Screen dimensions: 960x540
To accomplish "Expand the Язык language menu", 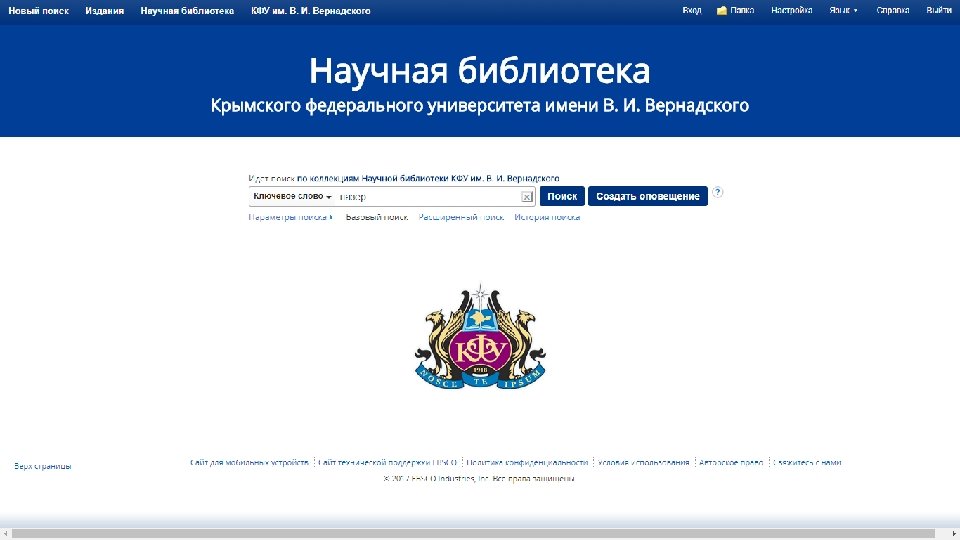I will [x=843, y=10].
